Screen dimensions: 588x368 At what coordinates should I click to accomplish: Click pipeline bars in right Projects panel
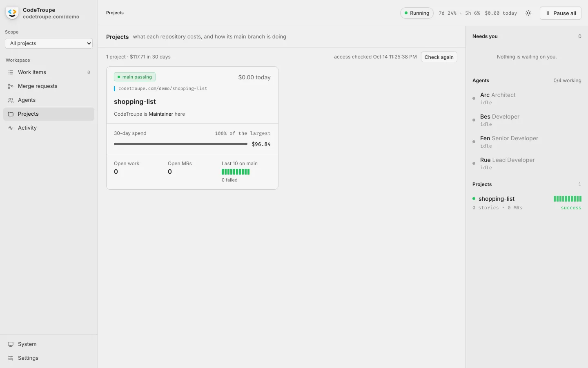click(x=568, y=199)
